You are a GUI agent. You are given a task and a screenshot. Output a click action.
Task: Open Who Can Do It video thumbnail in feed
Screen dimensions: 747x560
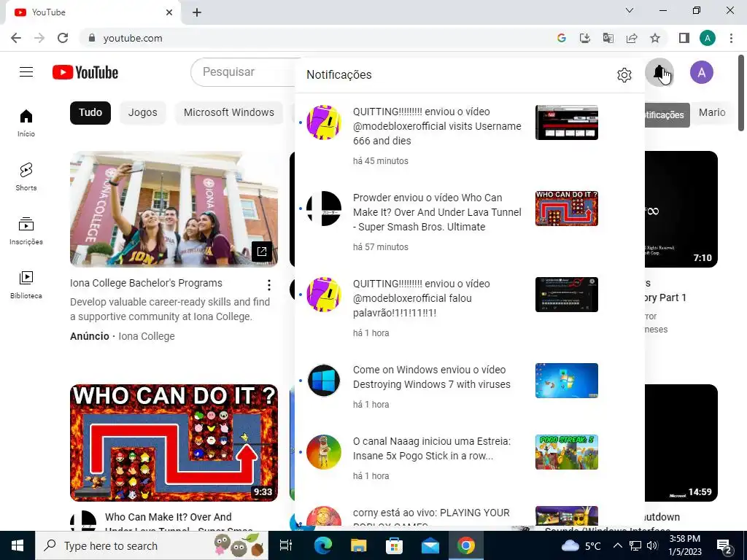pos(174,443)
